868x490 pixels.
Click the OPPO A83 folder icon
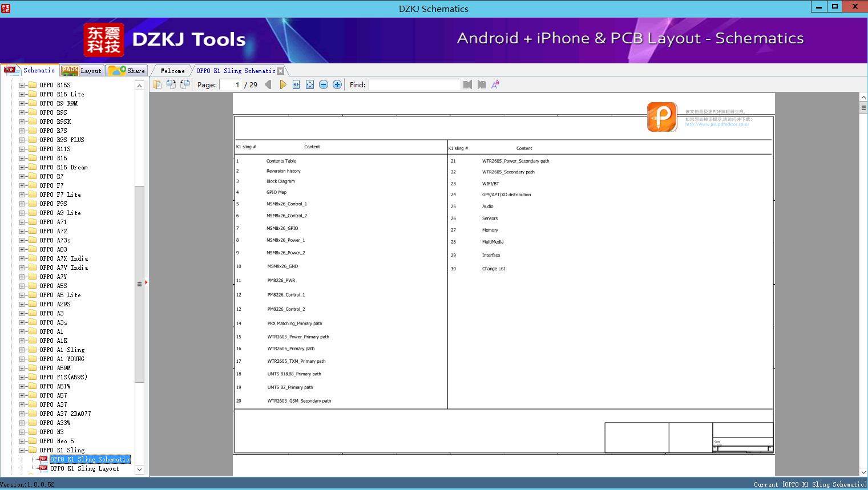point(33,249)
